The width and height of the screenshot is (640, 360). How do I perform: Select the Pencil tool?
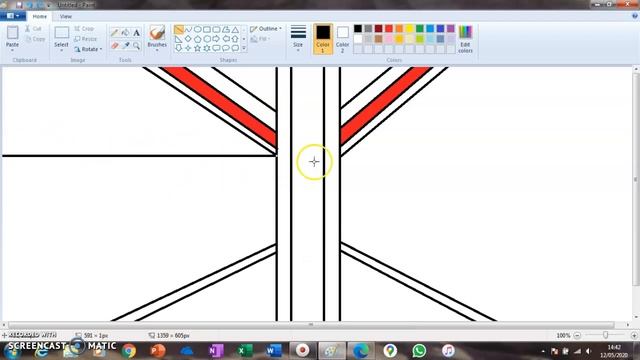115,33
